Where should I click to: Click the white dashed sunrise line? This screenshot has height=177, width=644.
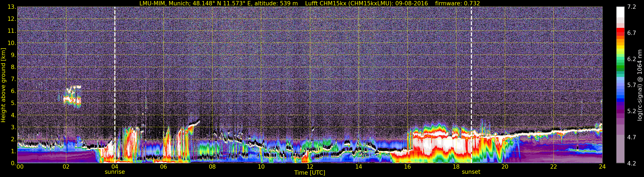[115, 85]
